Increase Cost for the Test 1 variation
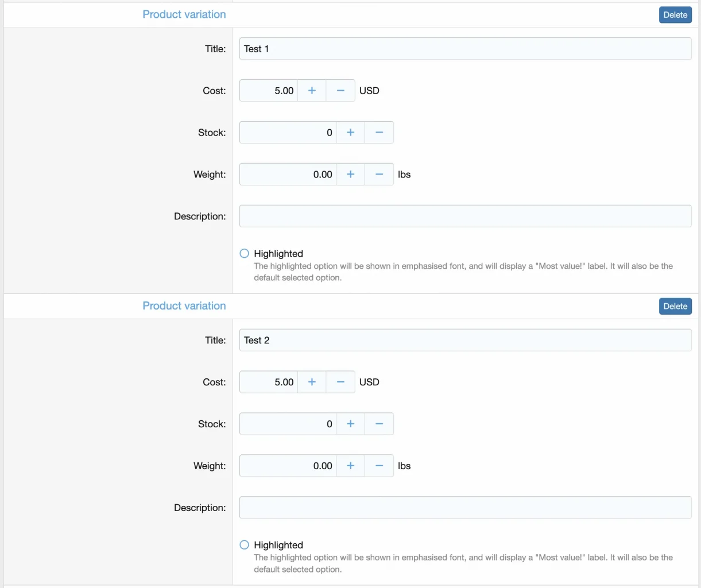Image resolution: width=701 pixels, height=588 pixels. click(x=312, y=91)
